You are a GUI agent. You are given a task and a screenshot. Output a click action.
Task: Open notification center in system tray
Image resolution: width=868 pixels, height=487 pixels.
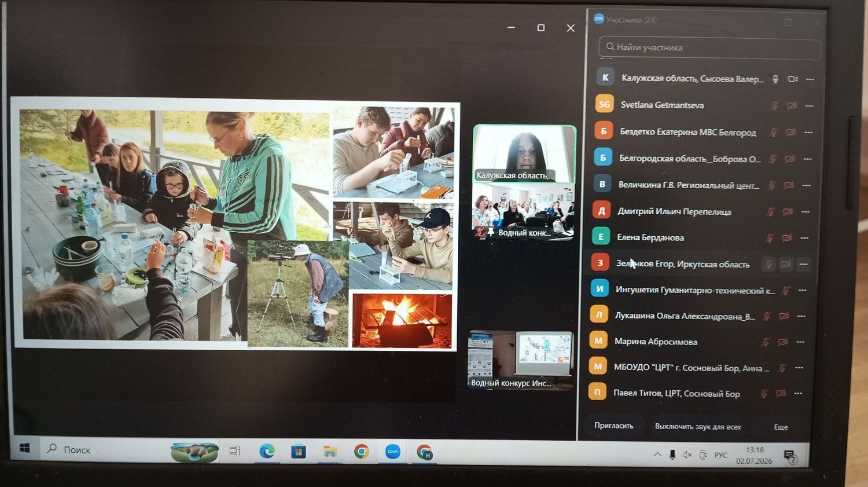789,456
